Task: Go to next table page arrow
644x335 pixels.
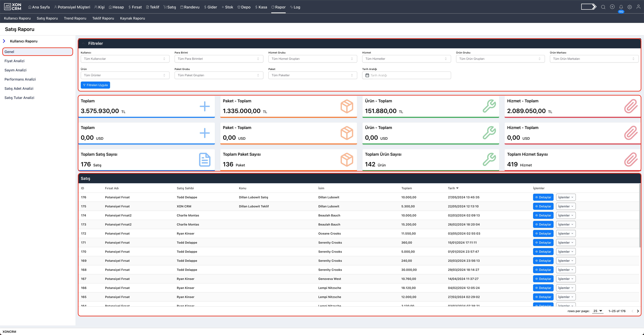Action: [638, 311]
